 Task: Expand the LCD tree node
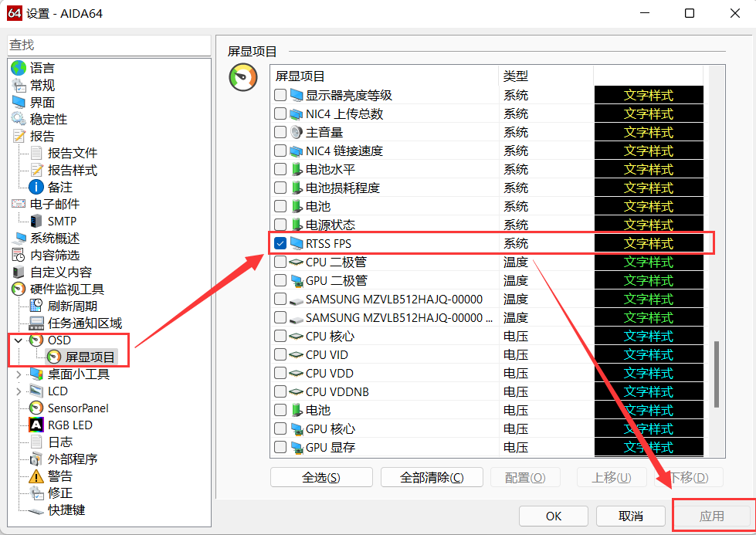19,391
